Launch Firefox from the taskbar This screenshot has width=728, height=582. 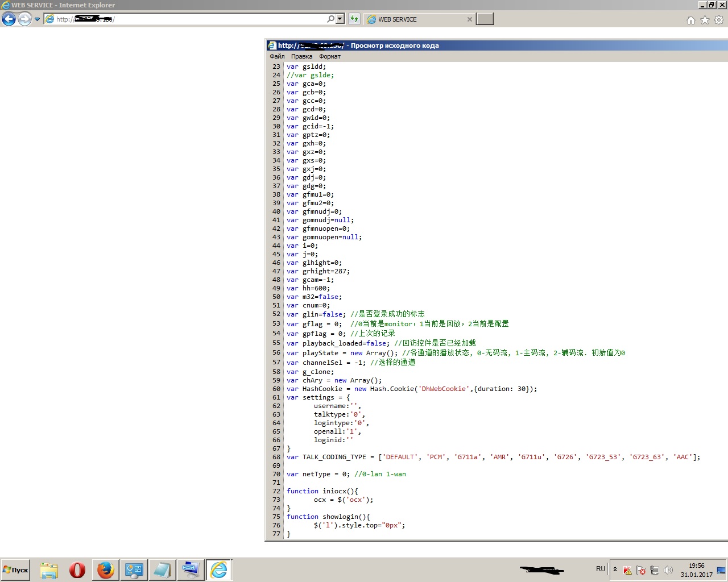pyautogui.click(x=105, y=569)
